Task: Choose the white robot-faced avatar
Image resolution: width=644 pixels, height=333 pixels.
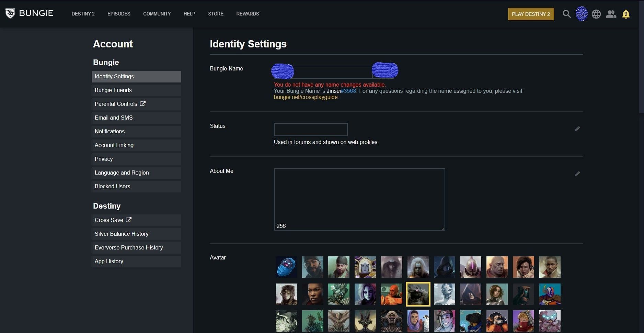Action: click(x=445, y=294)
